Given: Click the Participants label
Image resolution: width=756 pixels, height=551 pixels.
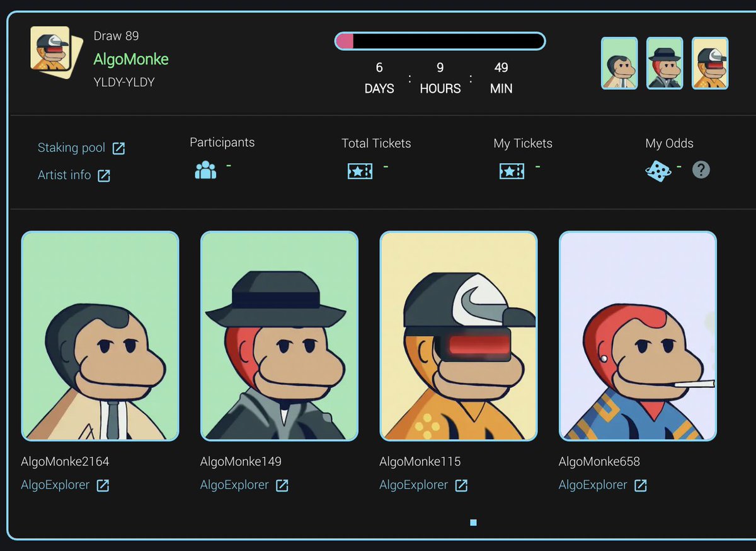Looking at the screenshot, I should [222, 142].
